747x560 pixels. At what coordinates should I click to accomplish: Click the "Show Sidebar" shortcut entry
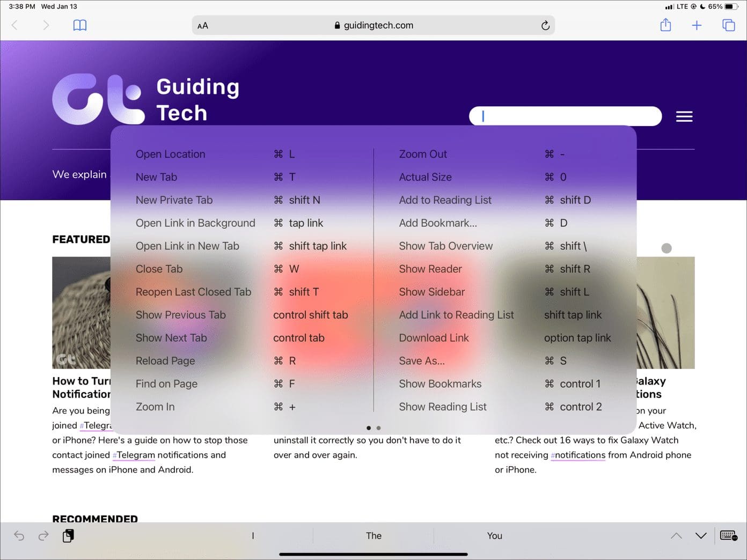pos(432,292)
